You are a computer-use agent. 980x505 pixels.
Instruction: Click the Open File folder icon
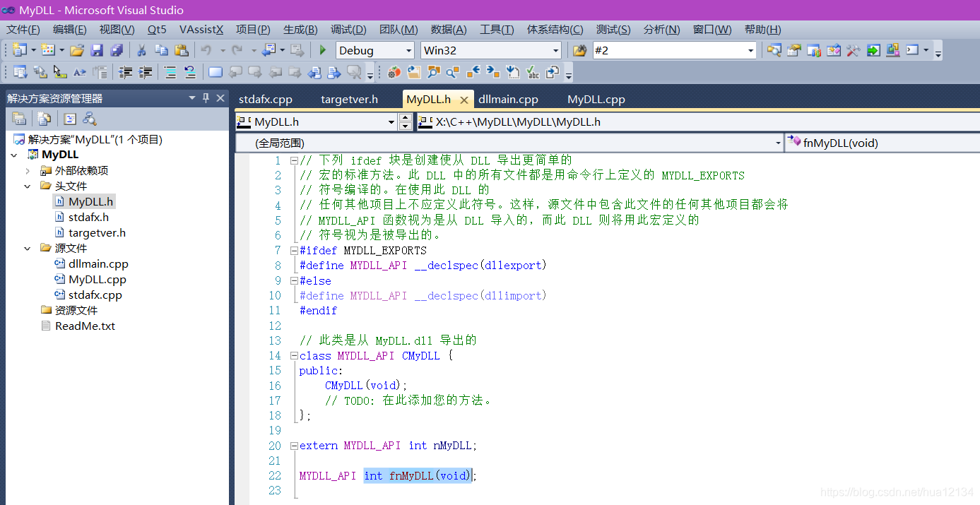click(x=77, y=50)
